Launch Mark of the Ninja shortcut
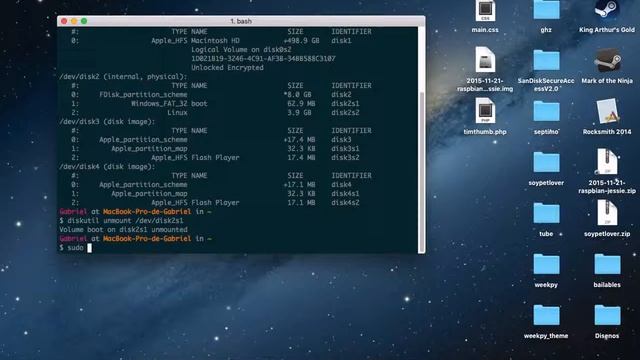 click(x=607, y=60)
